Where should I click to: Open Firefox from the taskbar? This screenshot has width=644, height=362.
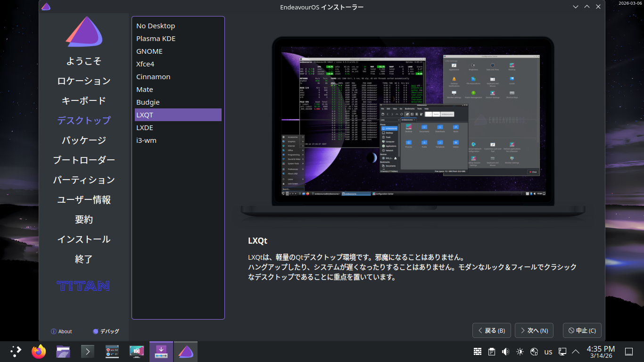39,352
